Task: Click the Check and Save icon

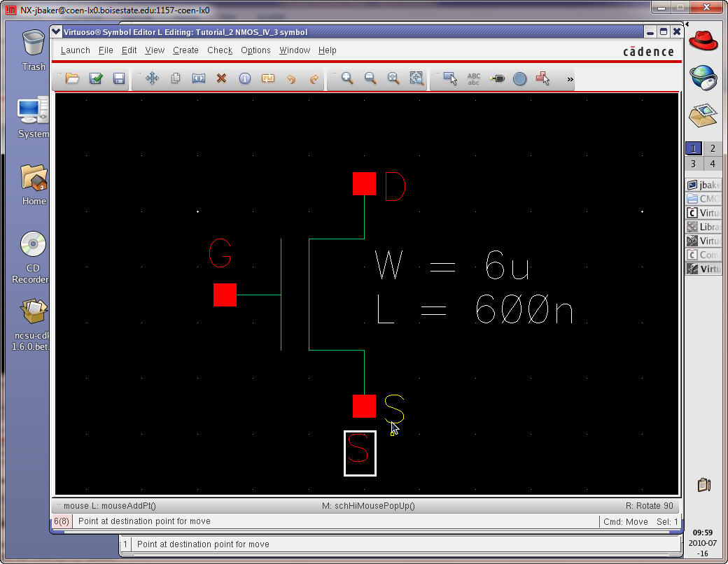Action: coord(96,78)
